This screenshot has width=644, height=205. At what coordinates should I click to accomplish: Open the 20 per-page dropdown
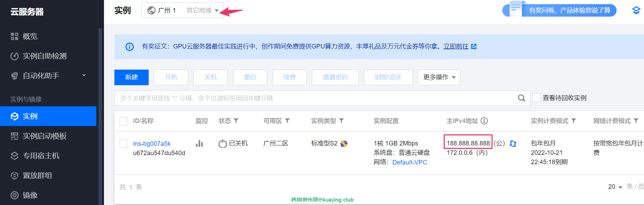coord(615,187)
